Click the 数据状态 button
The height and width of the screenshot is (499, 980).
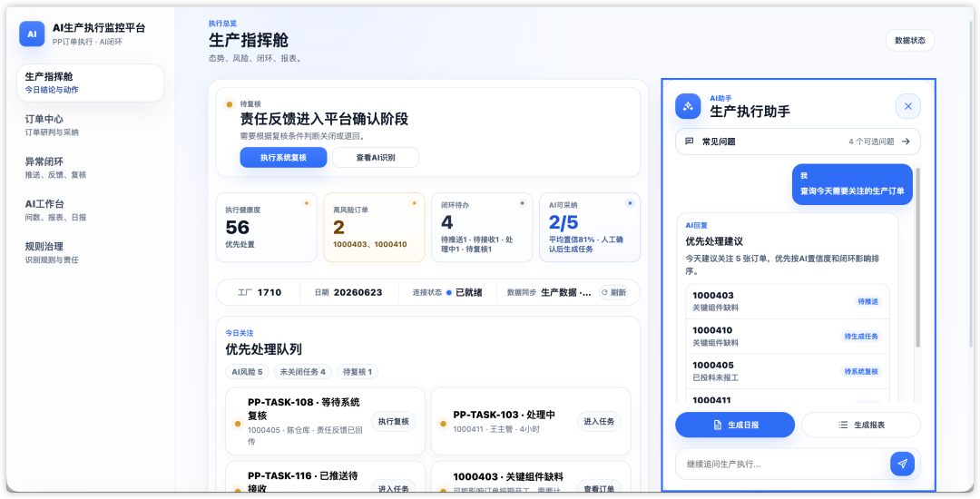point(909,40)
